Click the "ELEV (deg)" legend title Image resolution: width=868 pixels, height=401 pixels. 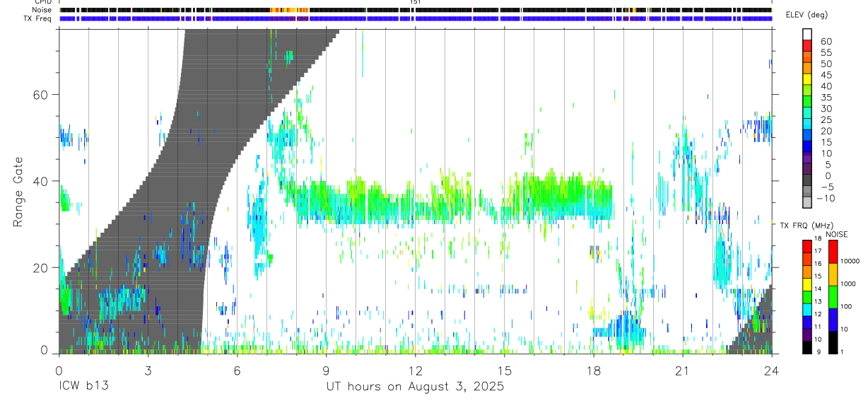click(x=808, y=15)
